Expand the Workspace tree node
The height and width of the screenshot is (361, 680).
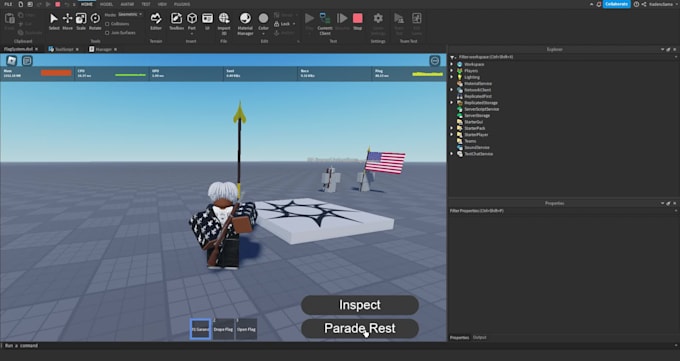[x=452, y=64]
